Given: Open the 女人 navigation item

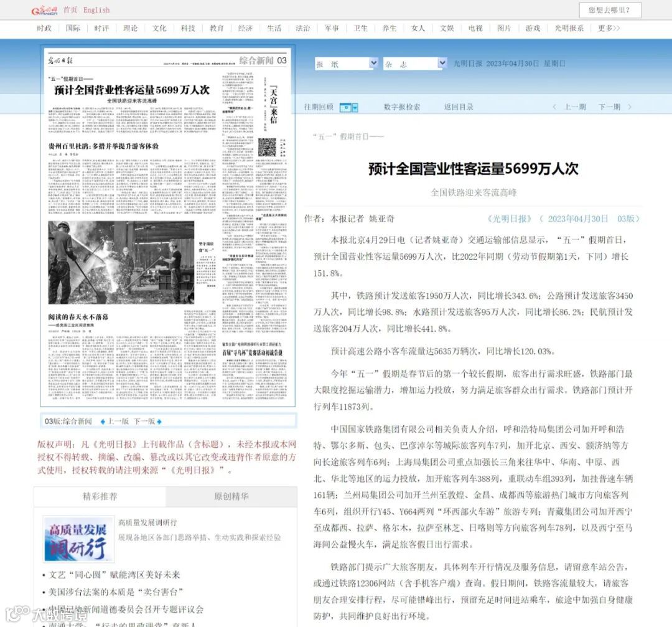Looking at the screenshot, I should [x=418, y=28].
